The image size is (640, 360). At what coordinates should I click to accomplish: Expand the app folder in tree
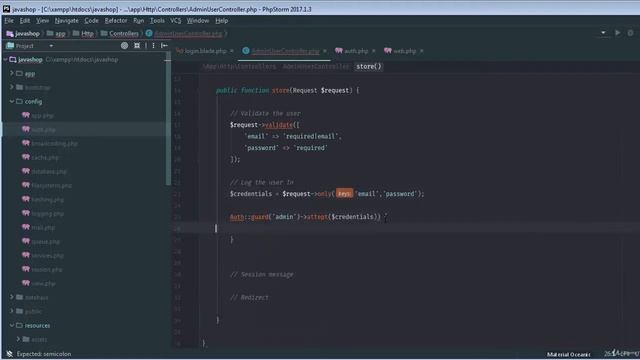12,73
